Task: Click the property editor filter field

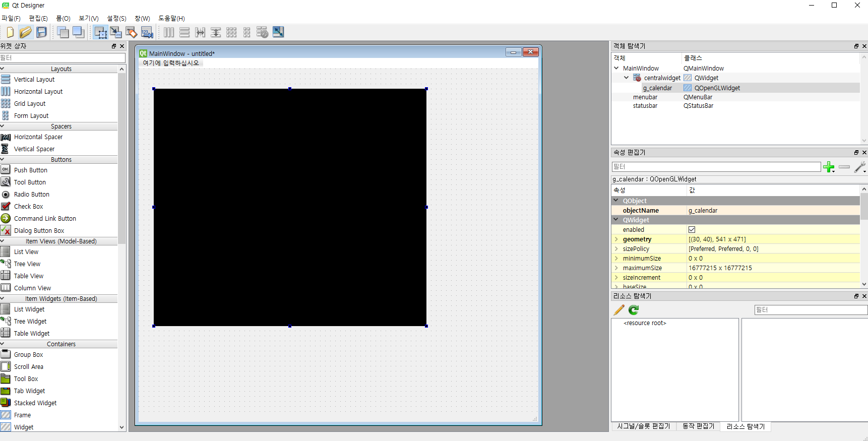Action: pyautogui.click(x=716, y=167)
